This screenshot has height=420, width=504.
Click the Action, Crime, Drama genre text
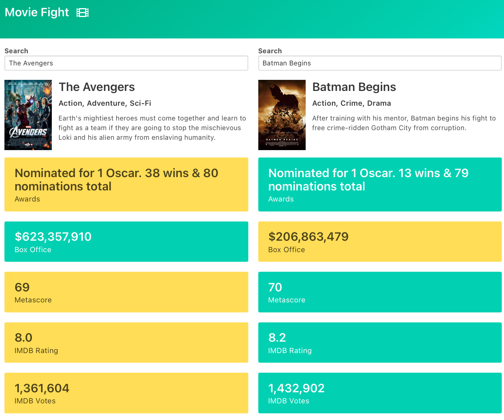[352, 103]
